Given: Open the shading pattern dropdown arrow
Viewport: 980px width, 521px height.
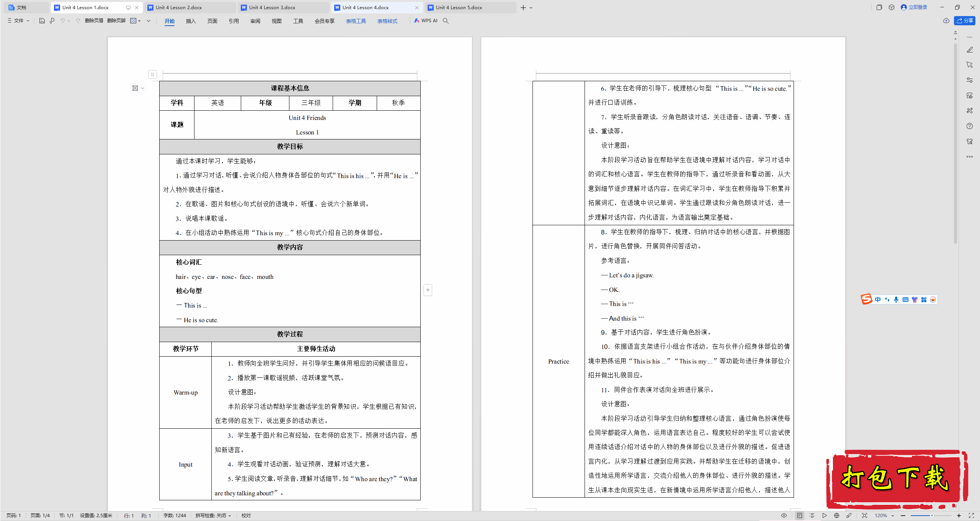Looking at the screenshot, I should pyautogui.click(x=139, y=21).
